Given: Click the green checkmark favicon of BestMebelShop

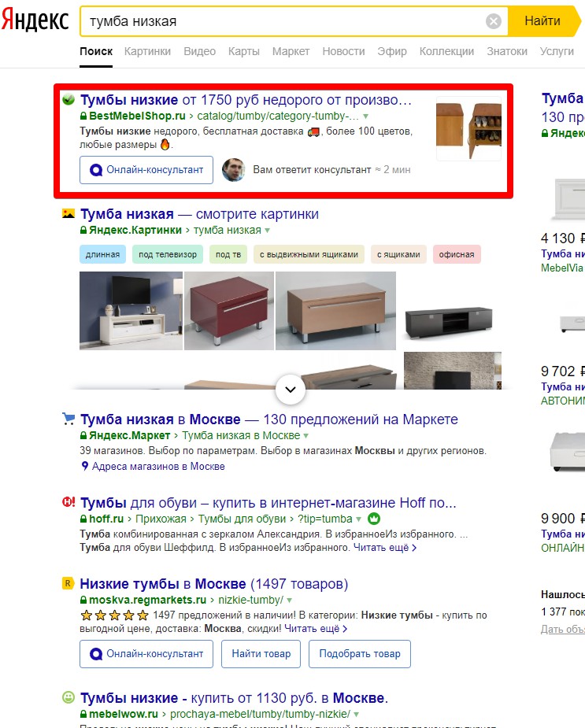Looking at the screenshot, I should (x=68, y=99).
